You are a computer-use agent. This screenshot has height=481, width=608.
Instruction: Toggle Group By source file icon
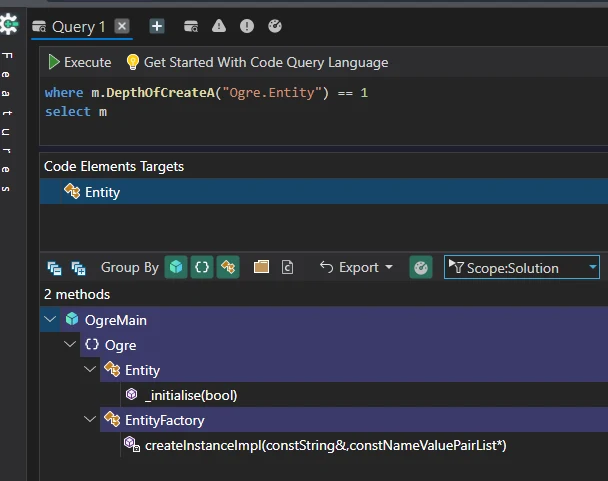pos(287,267)
